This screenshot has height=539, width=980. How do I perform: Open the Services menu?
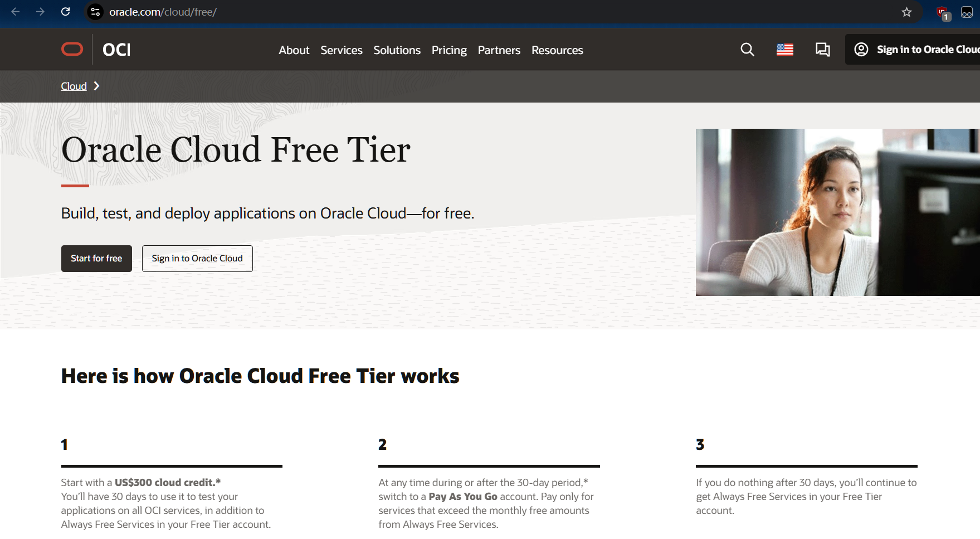342,50
